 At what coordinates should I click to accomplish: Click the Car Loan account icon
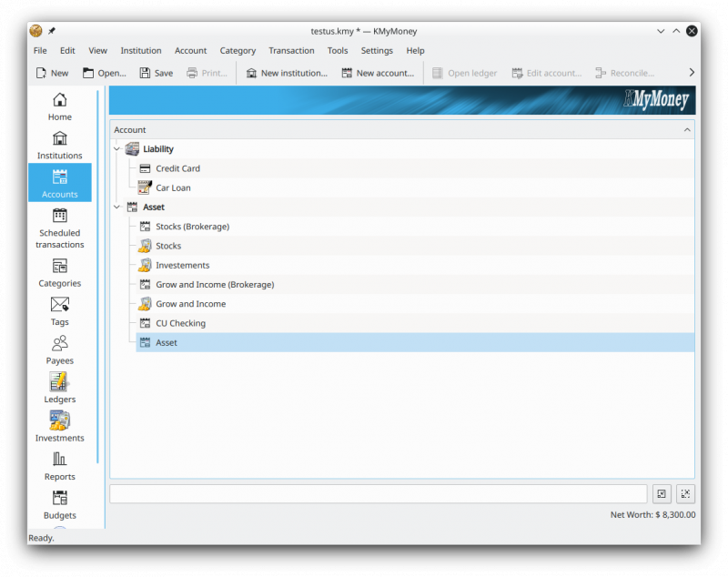pyautogui.click(x=145, y=187)
